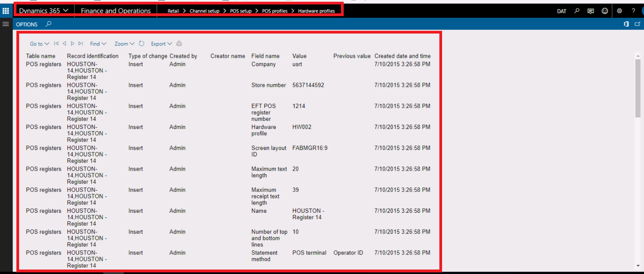Go to next report page

pos(72,44)
